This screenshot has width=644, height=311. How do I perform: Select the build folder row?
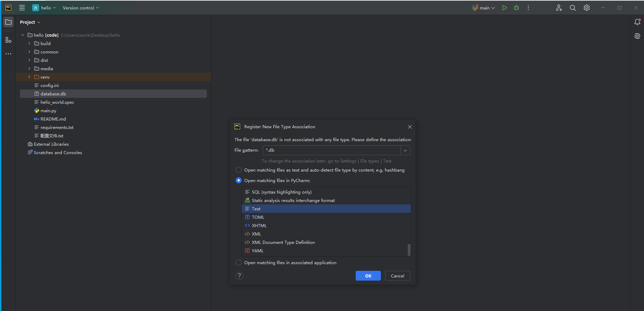(x=113, y=43)
